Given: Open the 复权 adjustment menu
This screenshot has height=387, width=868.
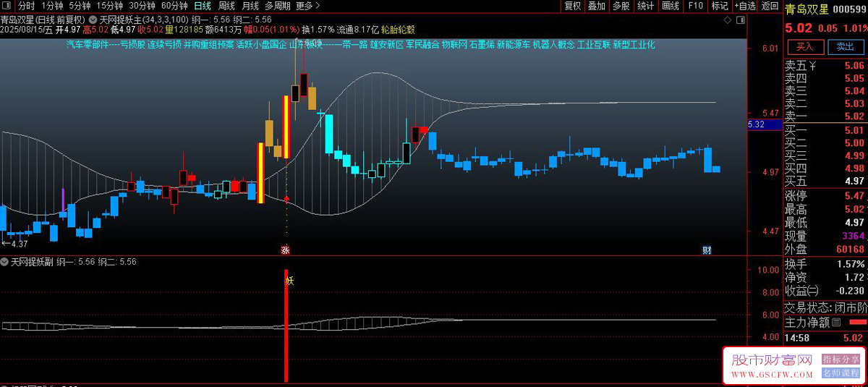Looking at the screenshot, I should pos(572,6).
